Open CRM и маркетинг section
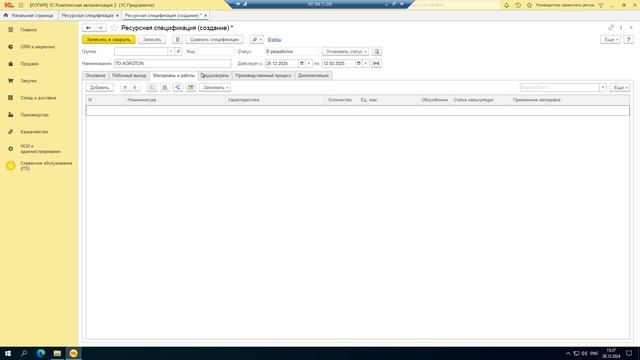 [x=37, y=47]
